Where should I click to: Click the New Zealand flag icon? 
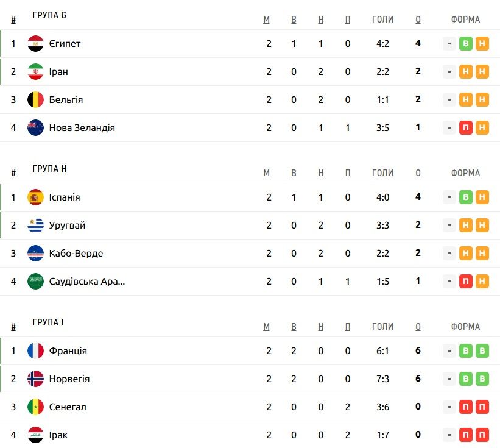[35, 127]
